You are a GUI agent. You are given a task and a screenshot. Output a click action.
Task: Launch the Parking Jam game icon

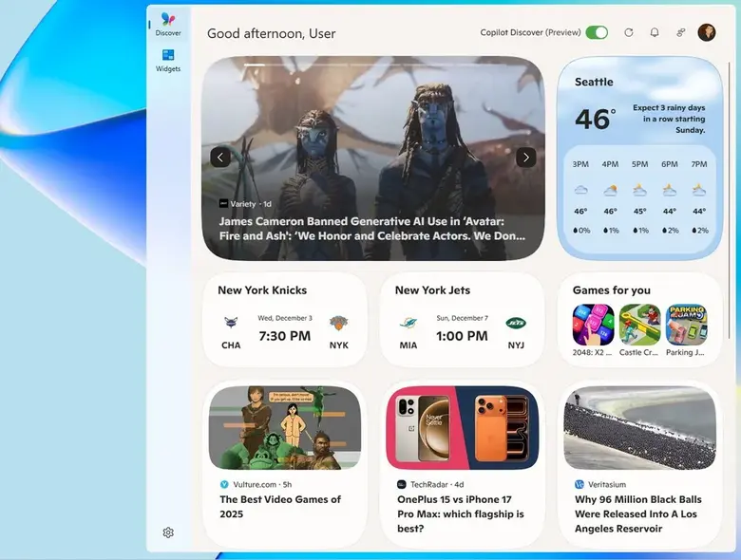(686, 325)
